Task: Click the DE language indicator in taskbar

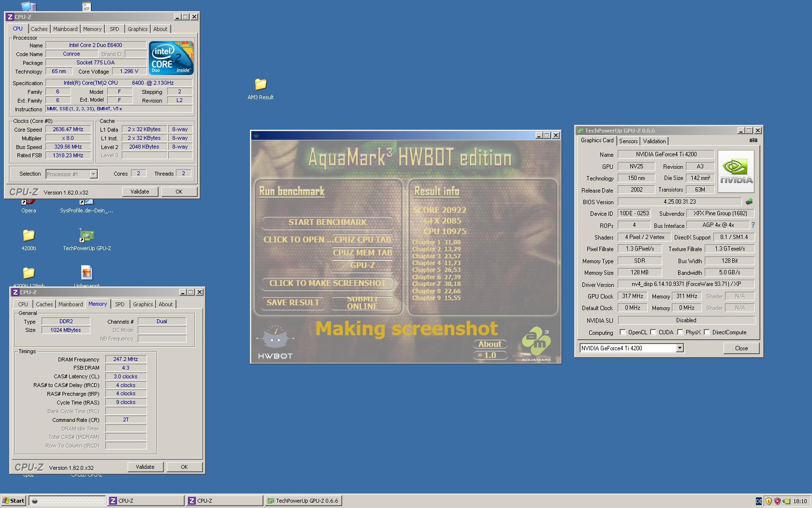Action: (x=759, y=501)
